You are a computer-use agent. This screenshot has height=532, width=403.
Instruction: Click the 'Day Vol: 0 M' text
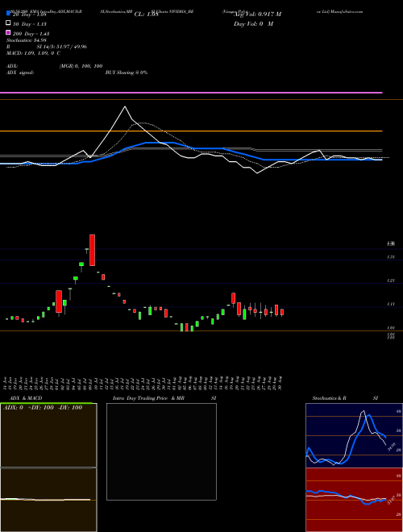coord(253,24)
